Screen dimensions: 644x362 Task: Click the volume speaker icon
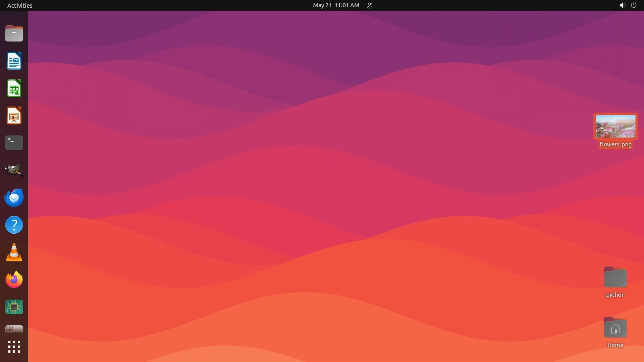[x=622, y=5]
